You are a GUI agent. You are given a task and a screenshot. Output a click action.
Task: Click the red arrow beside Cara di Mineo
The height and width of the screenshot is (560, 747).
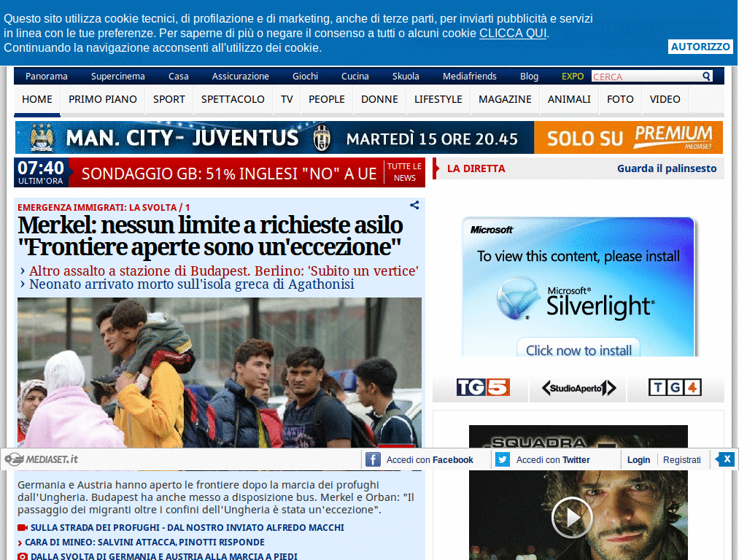(20, 542)
